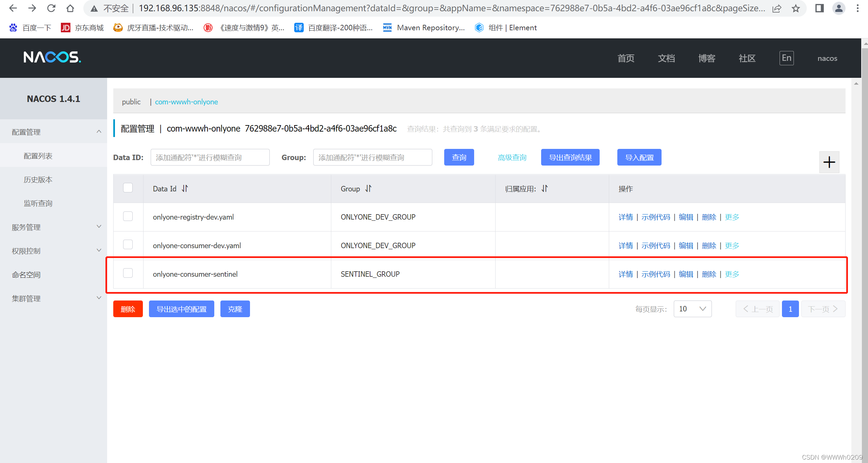Open 更多 for onlyone-consumer-dev.yaml
The height and width of the screenshot is (463, 868).
click(x=732, y=245)
